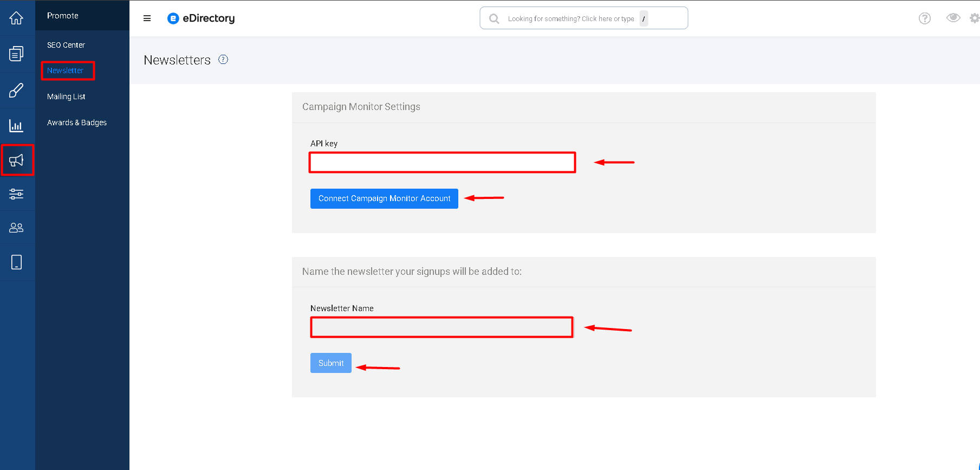This screenshot has width=980, height=470.
Task: Open the Design paintbrush icon
Action: pyautogui.click(x=16, y=90)
